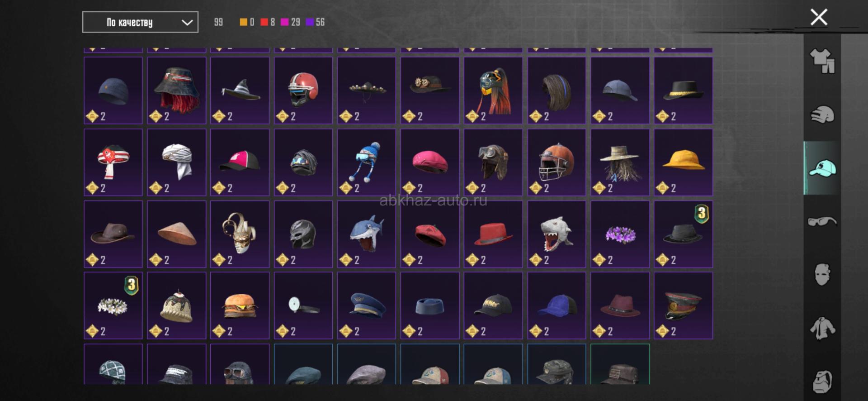
Task: Select the purple flower wreath
Action: 620,234
